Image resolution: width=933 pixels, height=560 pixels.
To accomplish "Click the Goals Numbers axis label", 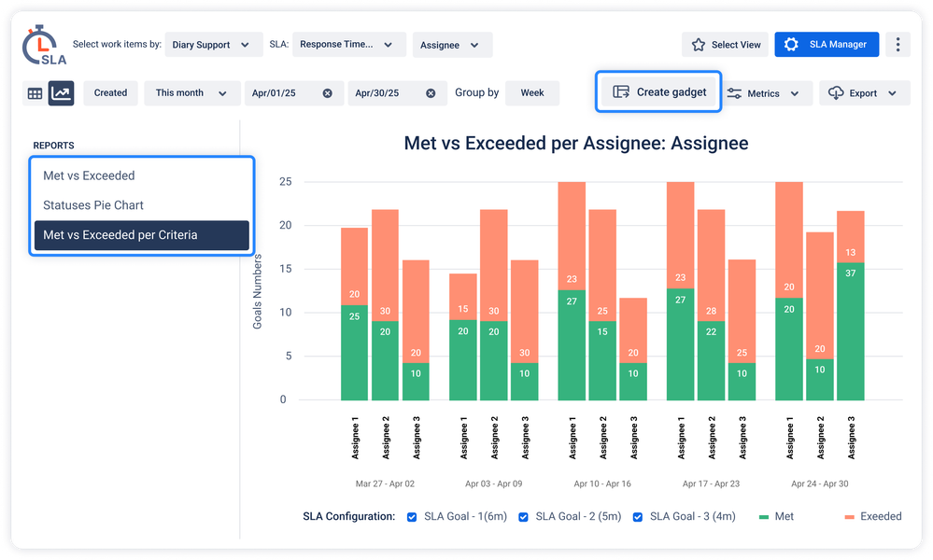I will click(x=257, y=291).
